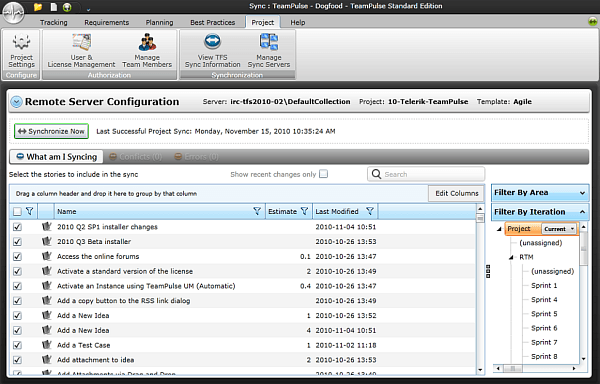Image resolution: width=600 pixels, height=384 pixels.
Task: Click story icon for 2010 Q2 SP1 installer changes
Action: tap(46, 226)
